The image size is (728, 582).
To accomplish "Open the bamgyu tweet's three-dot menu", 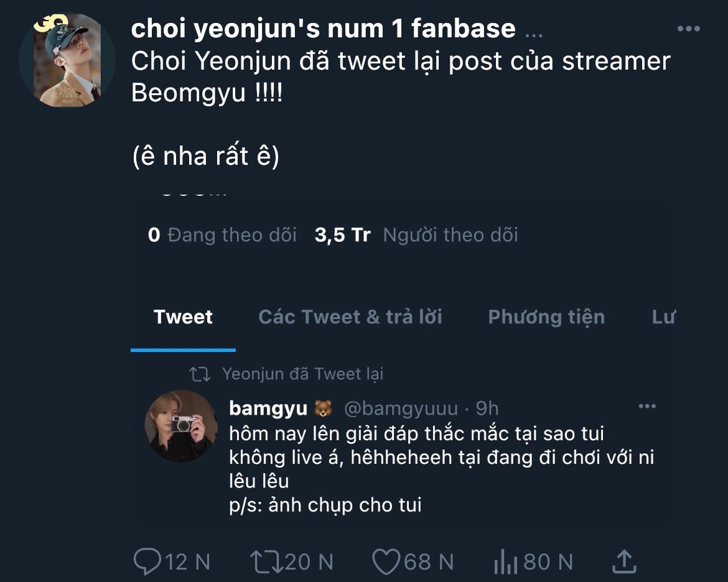I will [x=647, y=407].
